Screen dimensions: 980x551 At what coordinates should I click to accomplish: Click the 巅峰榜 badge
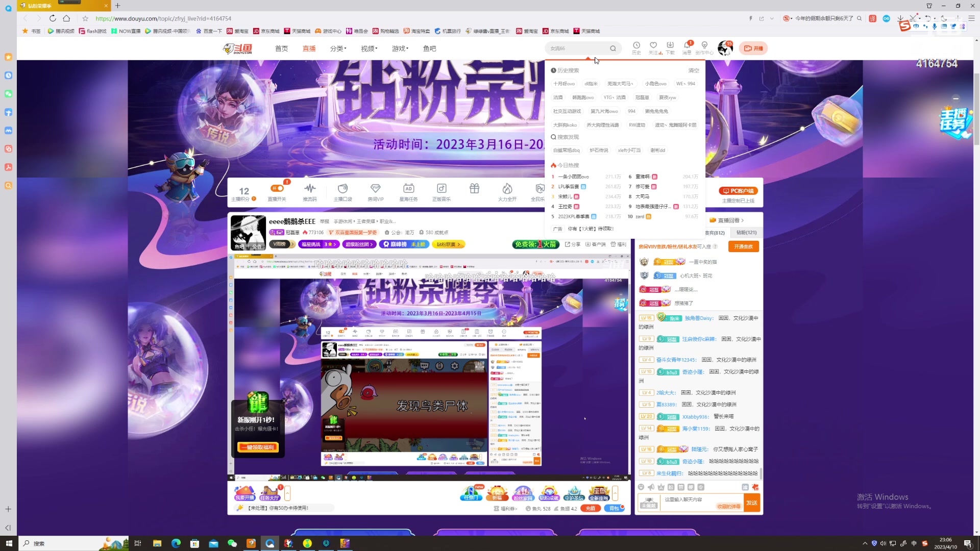coord(404,244)
